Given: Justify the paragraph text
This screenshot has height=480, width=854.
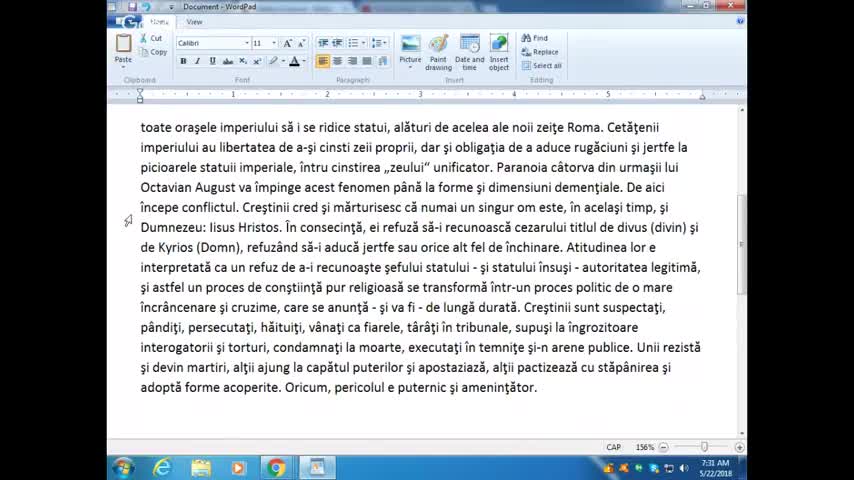Looking at the screenshot, I should [367, 61].
